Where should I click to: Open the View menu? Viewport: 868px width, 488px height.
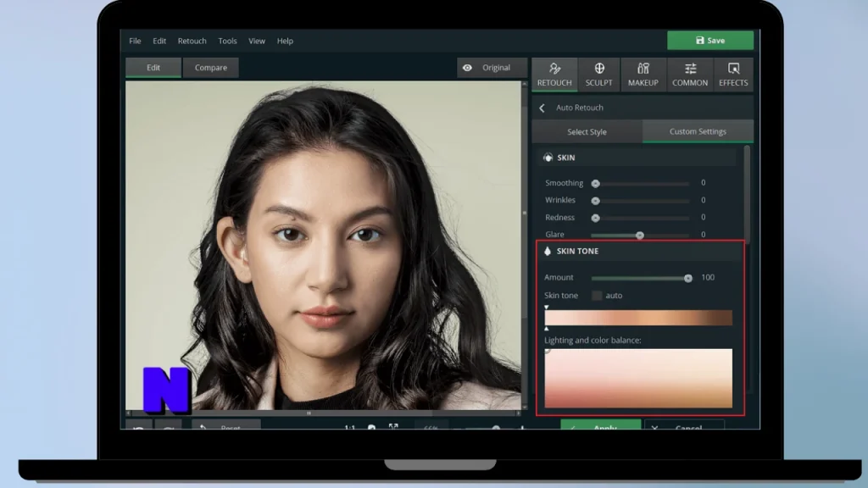(257, 41)
